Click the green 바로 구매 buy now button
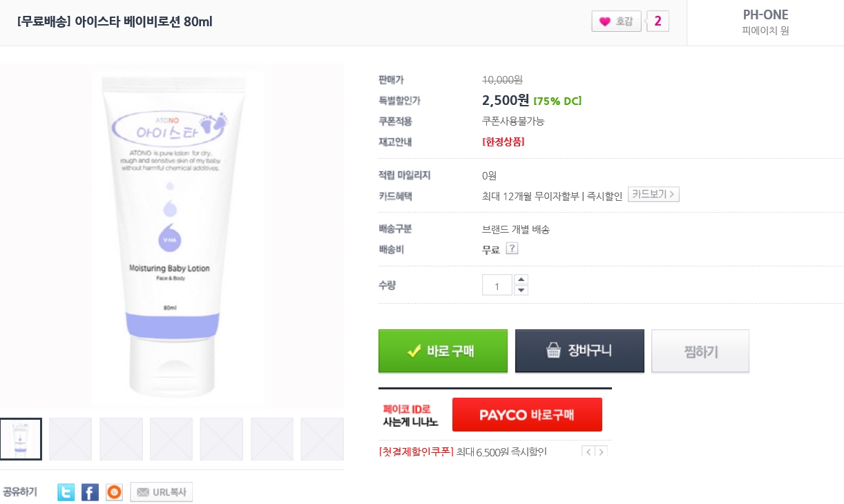Image resolution: width=844 pixels, height=504 pixels. pos(443,351)
